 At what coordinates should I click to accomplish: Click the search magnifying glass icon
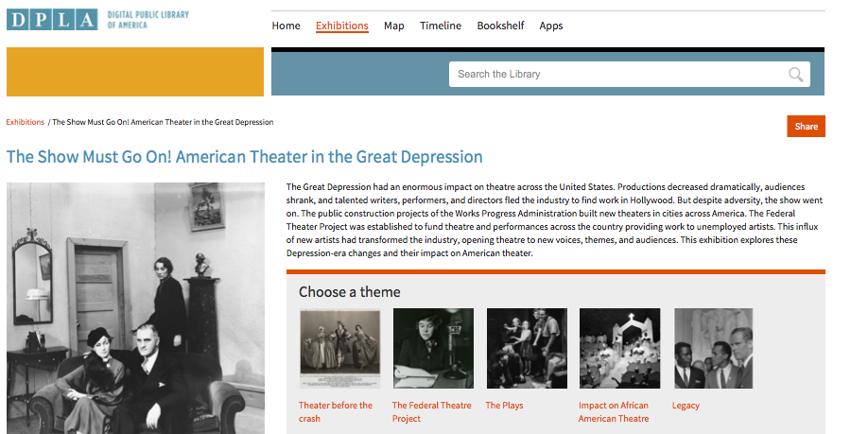tap(796, 75)
